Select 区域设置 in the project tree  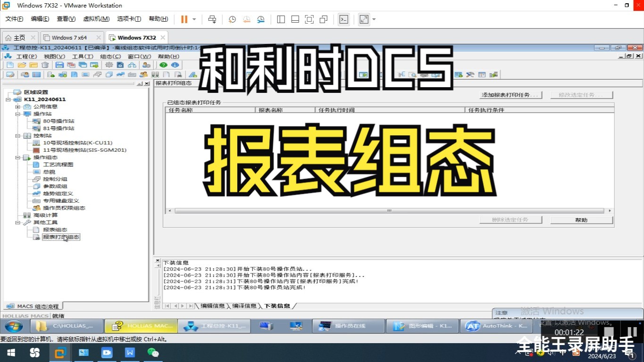(36, 92)
